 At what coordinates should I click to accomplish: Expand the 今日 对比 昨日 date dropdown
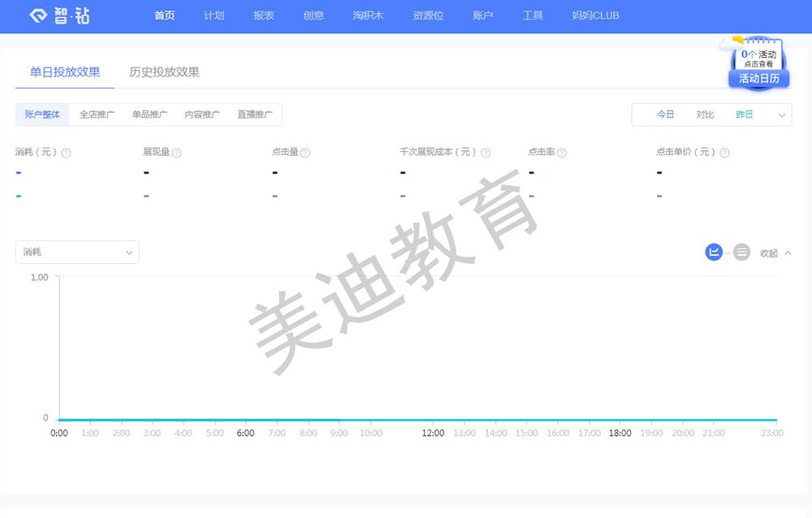tap(782, 115)
